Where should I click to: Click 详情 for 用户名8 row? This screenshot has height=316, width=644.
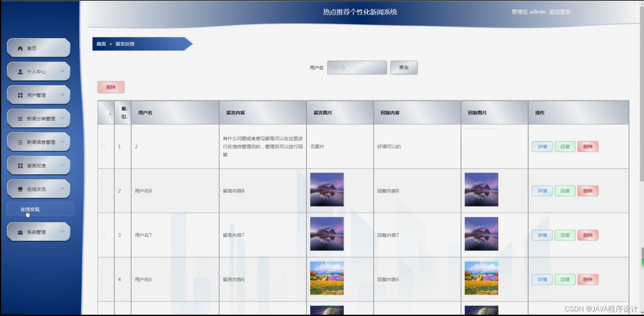coord(542,191)
